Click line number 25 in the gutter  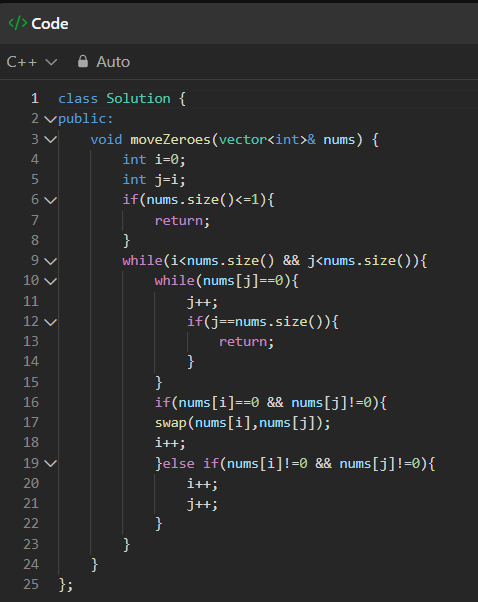[31, 584]
